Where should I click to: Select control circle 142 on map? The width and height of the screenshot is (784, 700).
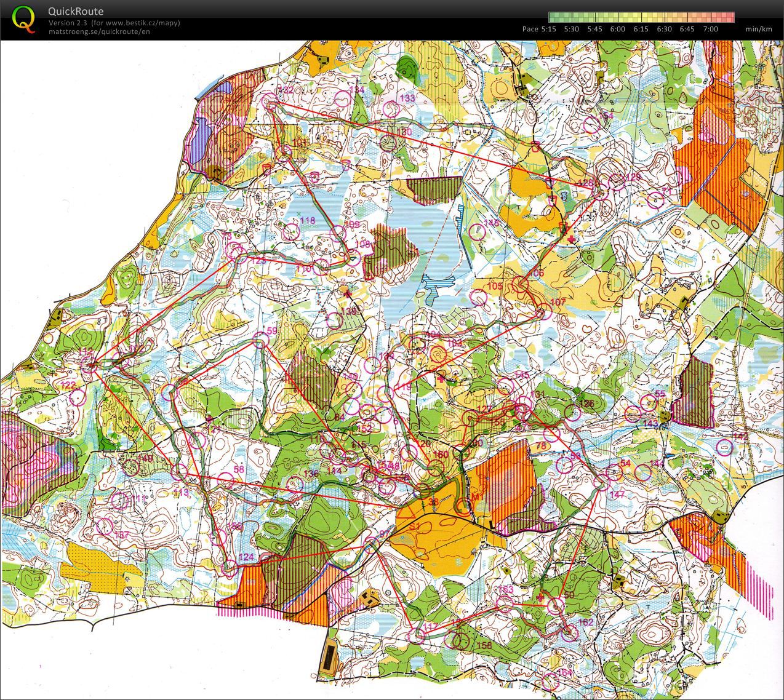click(726, 447)
